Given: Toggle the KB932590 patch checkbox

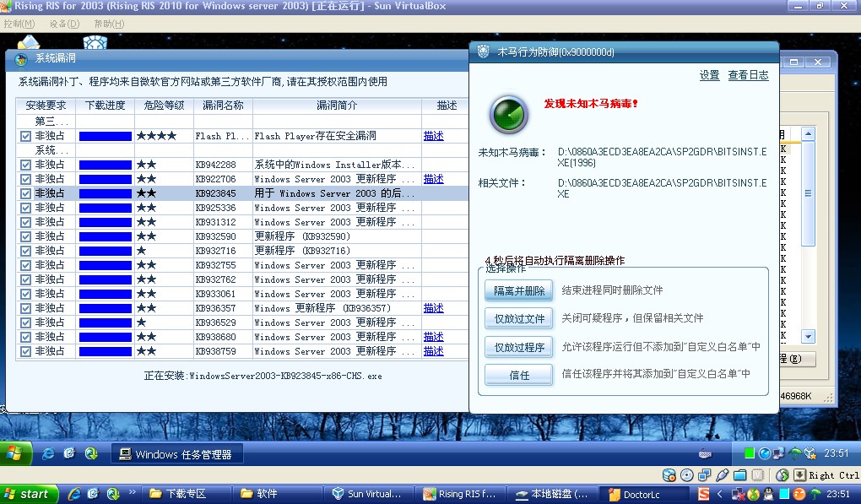Looking at the screenshot, I should point(25,236).
